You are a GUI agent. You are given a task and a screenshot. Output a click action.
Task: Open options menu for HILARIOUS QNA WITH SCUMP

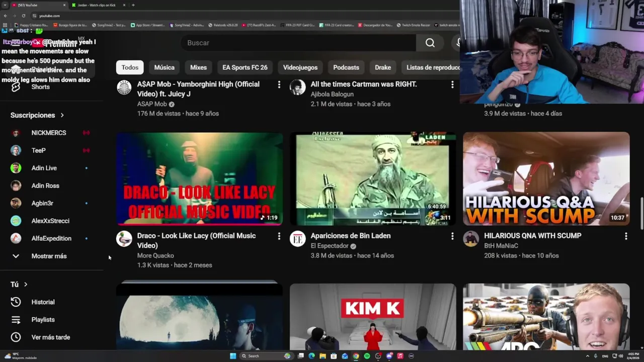tap(626, 236)
